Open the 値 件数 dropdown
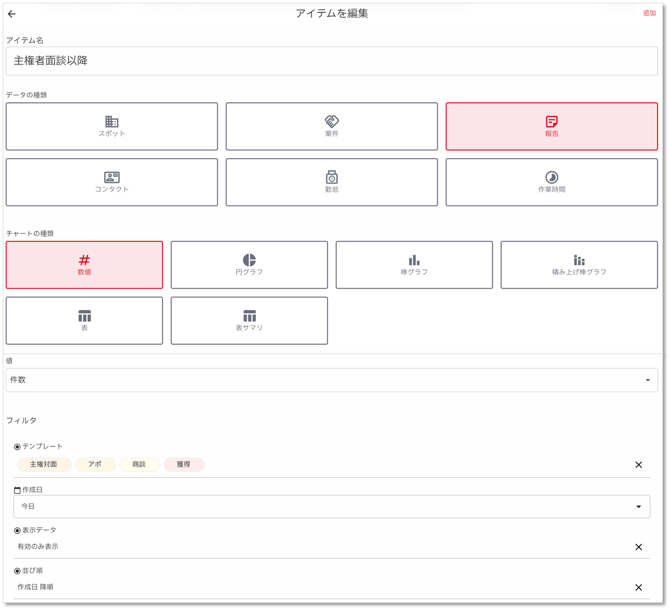Screen dimensions: 670x610 (x=332, y=380)
